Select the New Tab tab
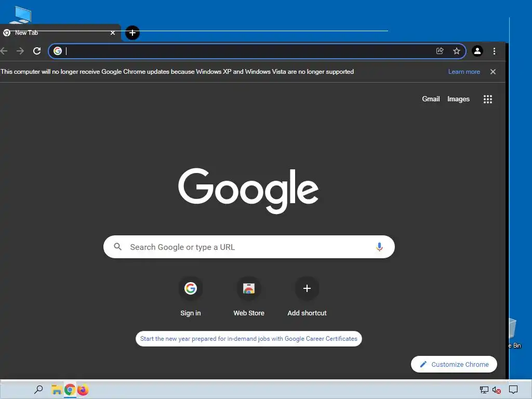The image size is (532, 399). point(60,33)
